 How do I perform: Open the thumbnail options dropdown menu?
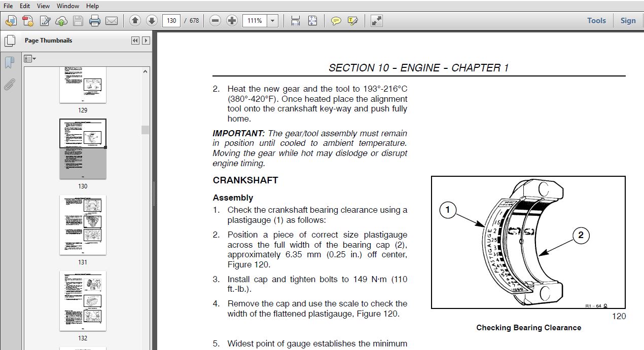click(x=30, y=59)
